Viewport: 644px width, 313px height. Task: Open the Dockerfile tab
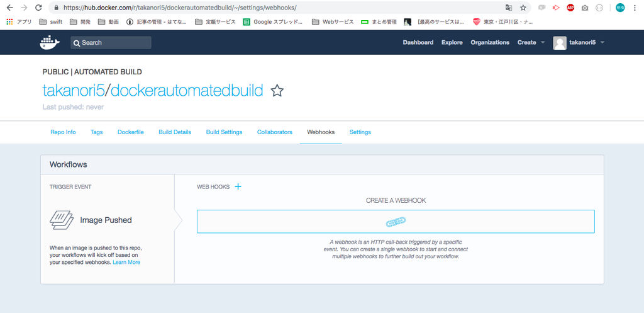click(x=131, y=132)
